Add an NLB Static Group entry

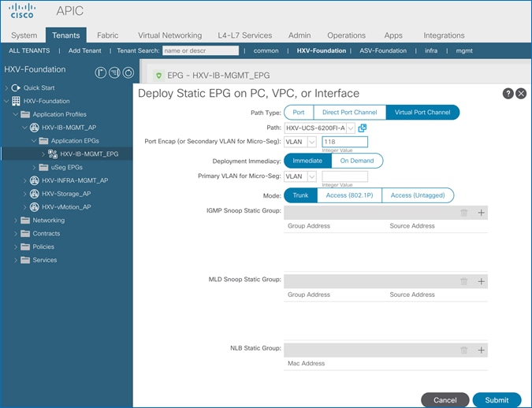[481, 351]
